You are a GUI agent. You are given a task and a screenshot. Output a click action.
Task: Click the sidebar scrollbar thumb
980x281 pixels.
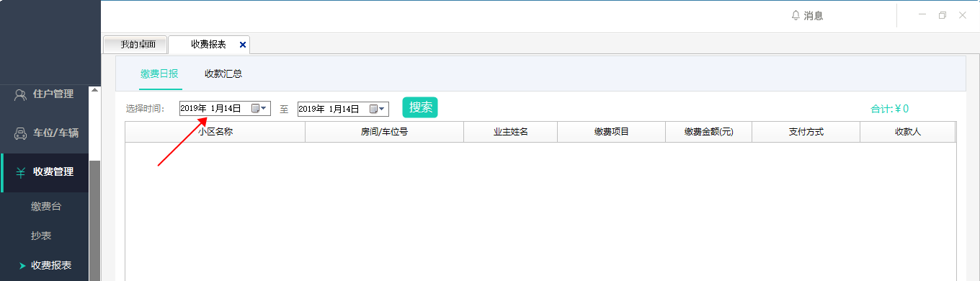94,220
